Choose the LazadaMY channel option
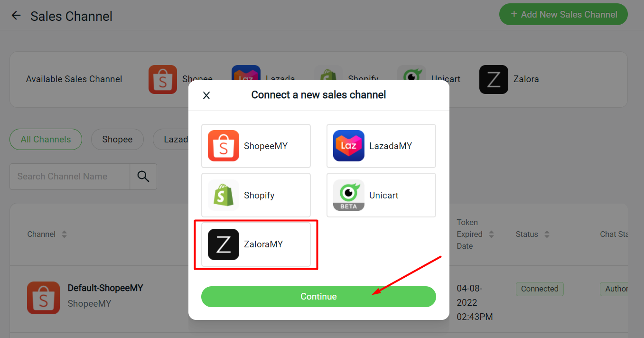The height and width of the screenshot is (338, 644). (381, 146)
